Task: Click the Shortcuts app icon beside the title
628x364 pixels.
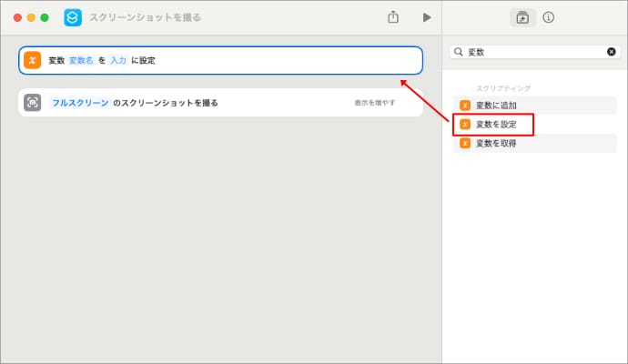Action: (x=73, y=17)
